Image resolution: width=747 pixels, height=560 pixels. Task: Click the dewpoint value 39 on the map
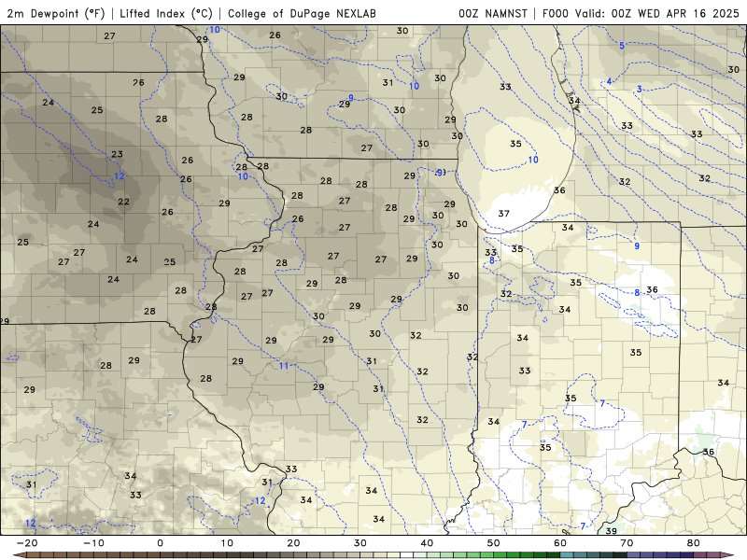(x=611, y=530)
